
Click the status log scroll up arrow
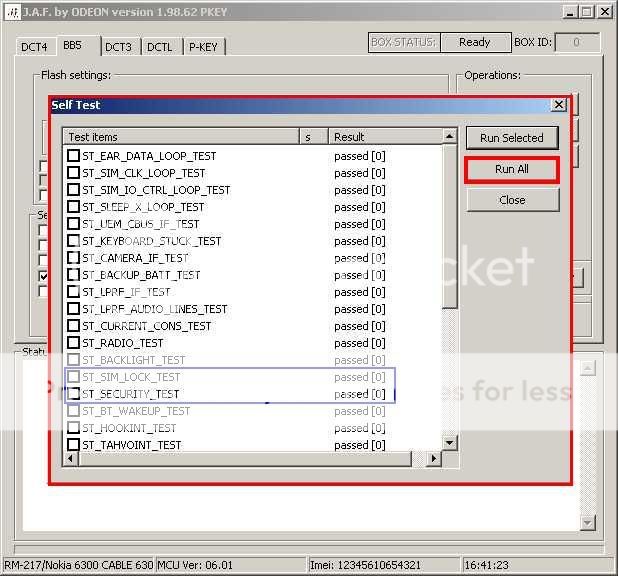(x=587, y=368)
